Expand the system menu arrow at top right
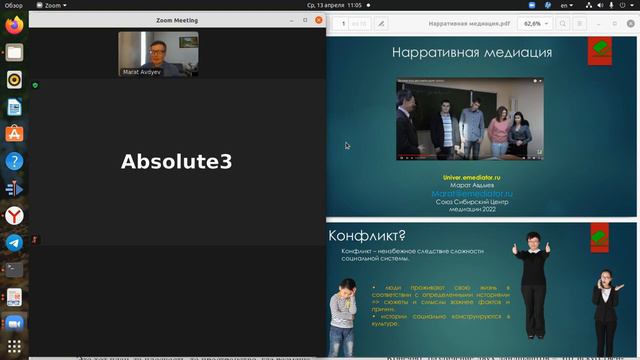This screenshot has width=640, height=360. coord(632,5)
